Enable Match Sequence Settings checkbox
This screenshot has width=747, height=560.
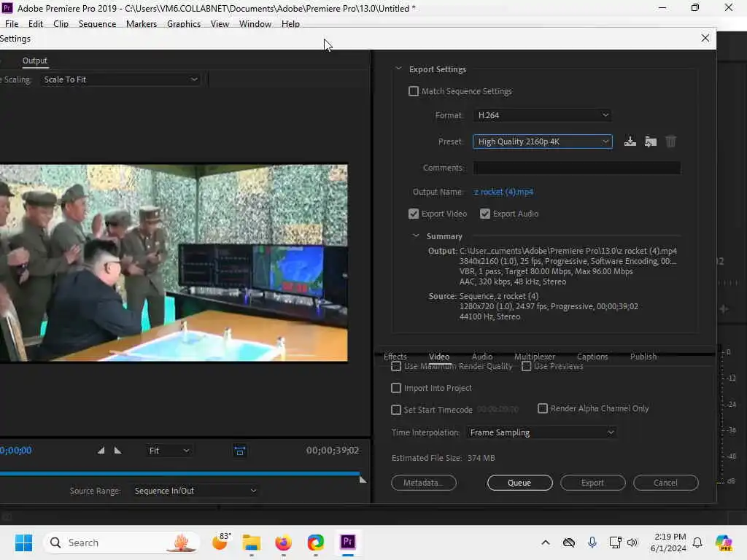pyautogui.click(x=414, y=91)
